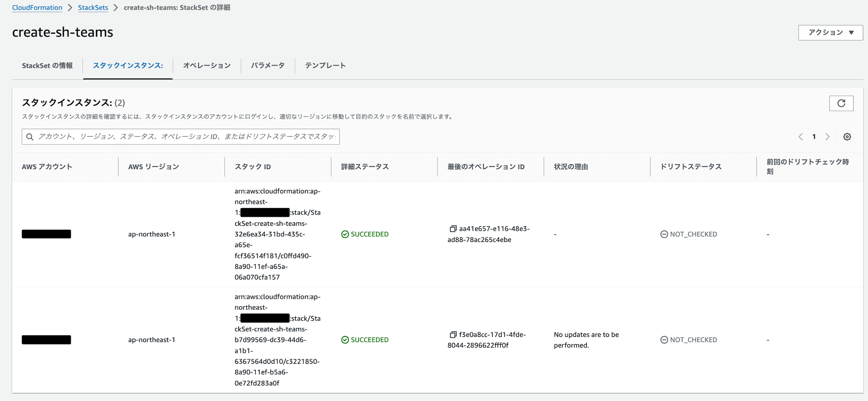
Task: Focus the stack instance search field
Action: click(181, 137)
